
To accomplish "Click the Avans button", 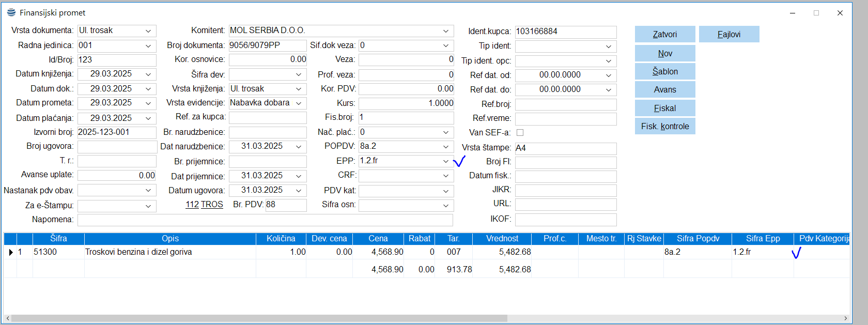I will [x=664, y=89].
